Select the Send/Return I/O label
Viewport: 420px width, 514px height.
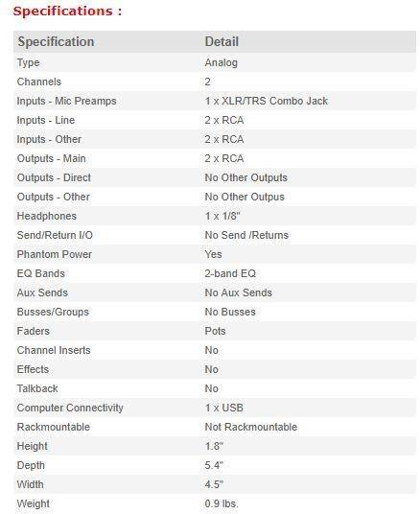click(x=55, y=235)
